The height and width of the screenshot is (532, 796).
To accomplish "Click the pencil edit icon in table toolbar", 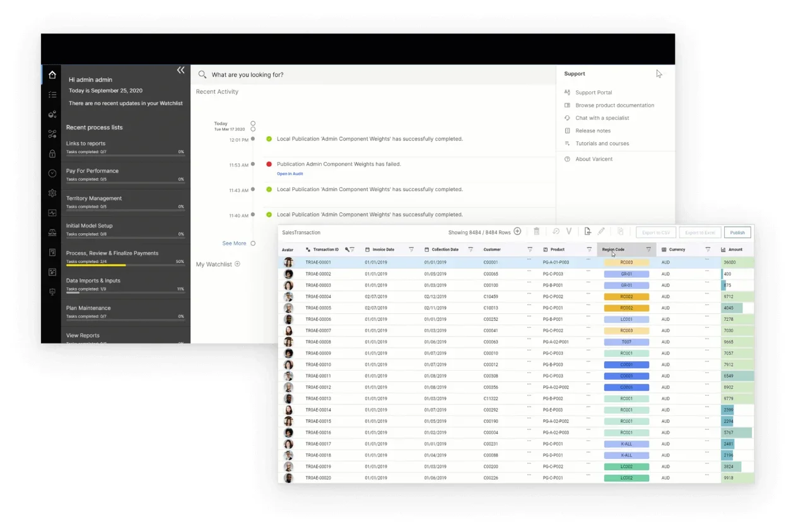I will 601,231.
